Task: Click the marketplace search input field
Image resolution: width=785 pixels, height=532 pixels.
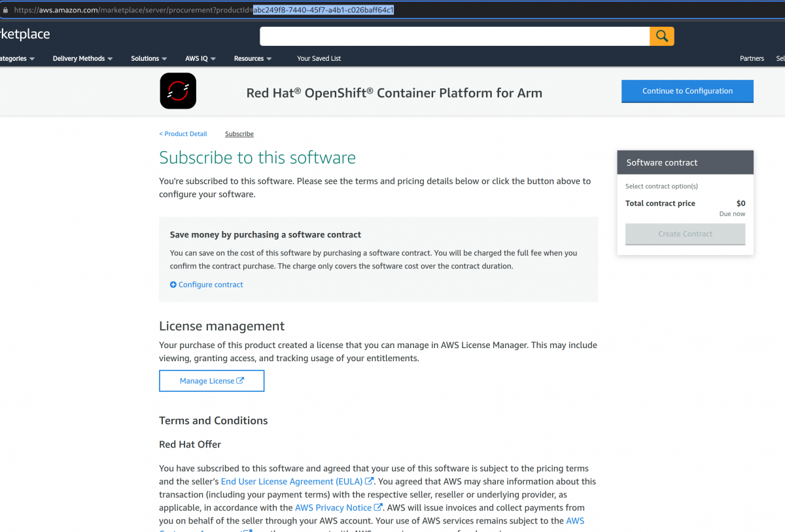Action: point(453,36)
